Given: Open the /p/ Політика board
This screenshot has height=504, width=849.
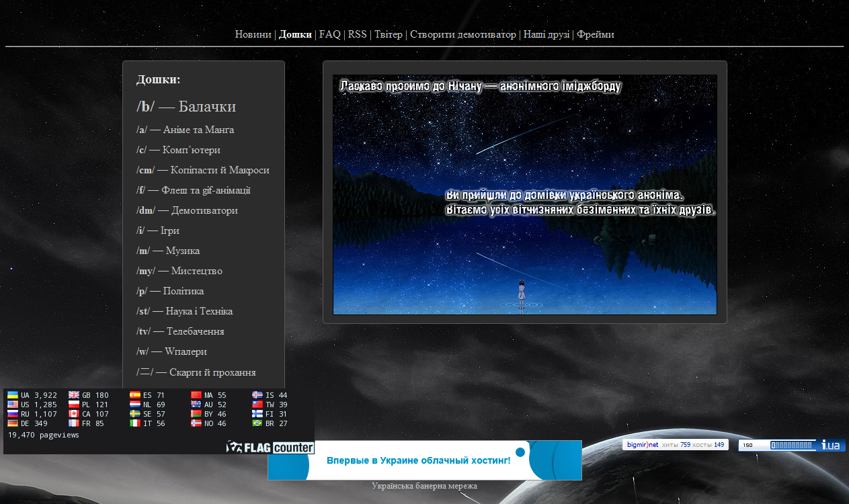Looking at the screenshot, I should point(170,291).
